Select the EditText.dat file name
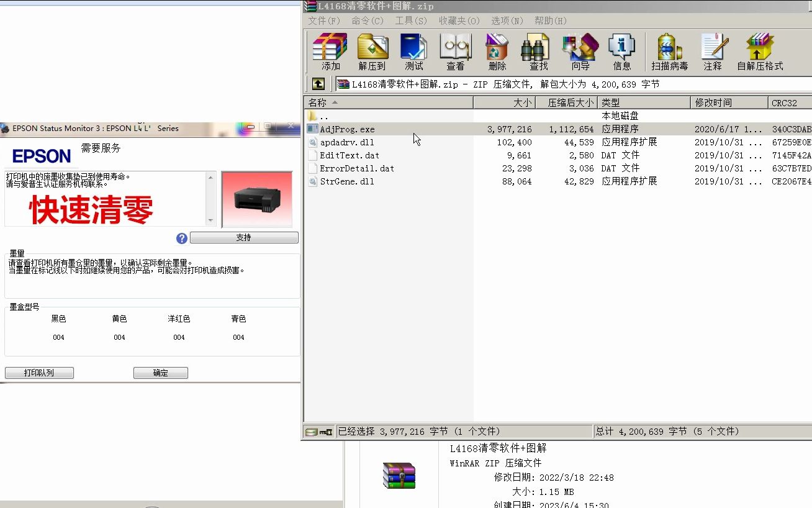This screenshot has height=508, width=812. coord(350,155)
